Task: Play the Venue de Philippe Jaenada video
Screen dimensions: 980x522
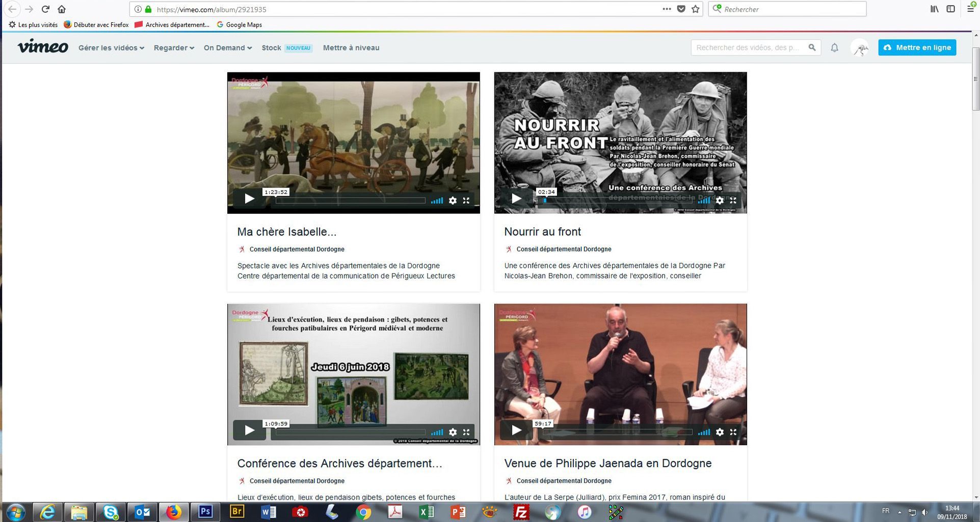Action: 516,430
